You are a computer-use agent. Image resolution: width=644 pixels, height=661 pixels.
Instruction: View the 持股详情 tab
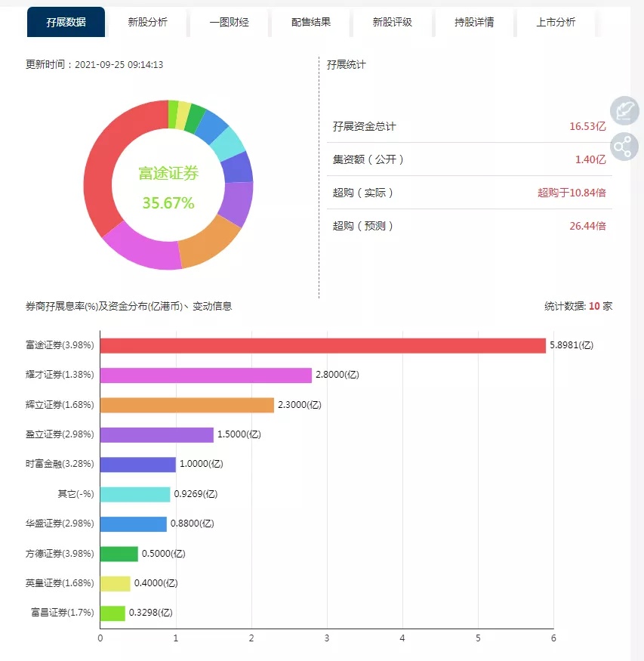(474, 22)
